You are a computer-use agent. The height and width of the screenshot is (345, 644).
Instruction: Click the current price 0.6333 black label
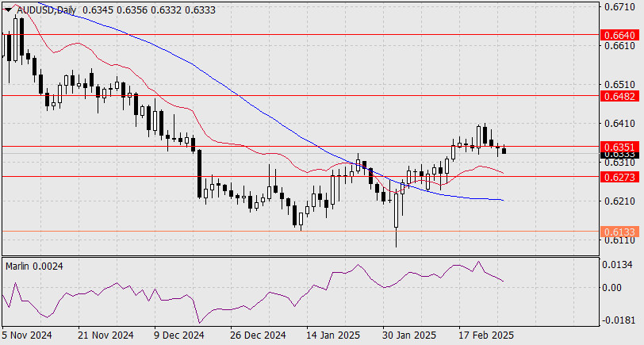coord(620,155)
